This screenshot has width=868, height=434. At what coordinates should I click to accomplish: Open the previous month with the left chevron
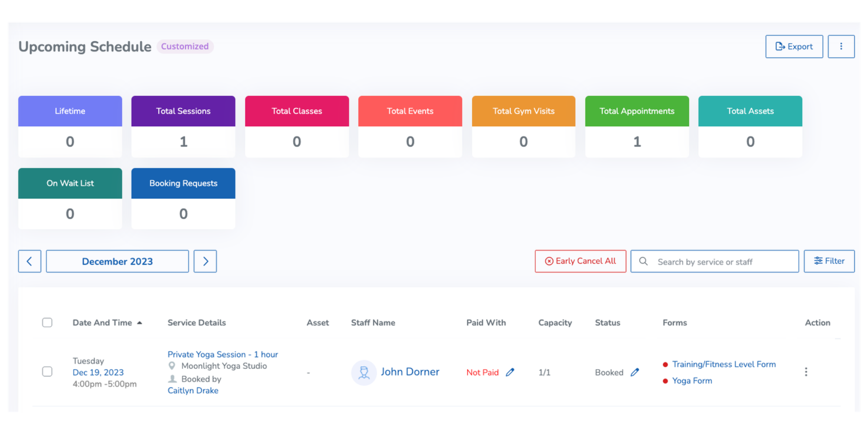click(x=29, y=261)
